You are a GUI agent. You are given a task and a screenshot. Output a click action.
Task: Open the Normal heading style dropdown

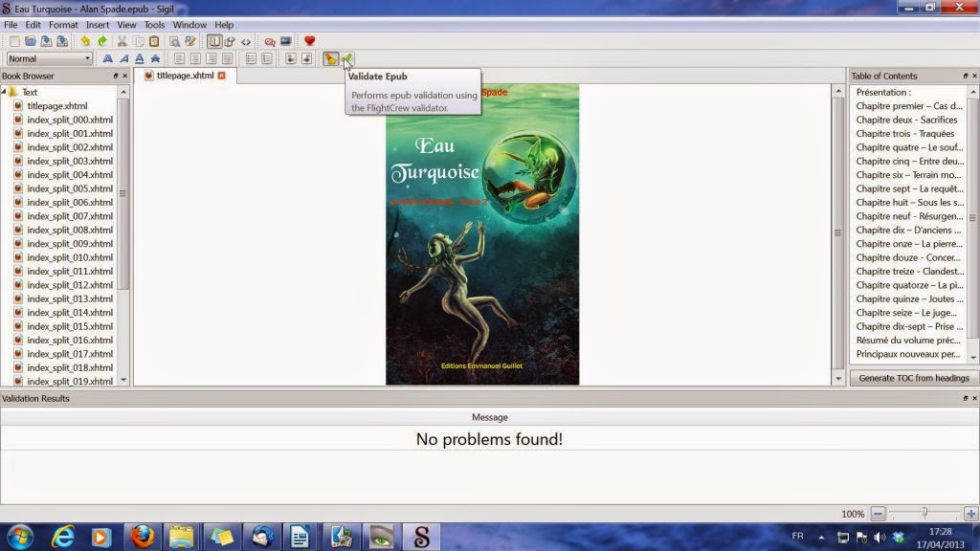coord(50,58)
